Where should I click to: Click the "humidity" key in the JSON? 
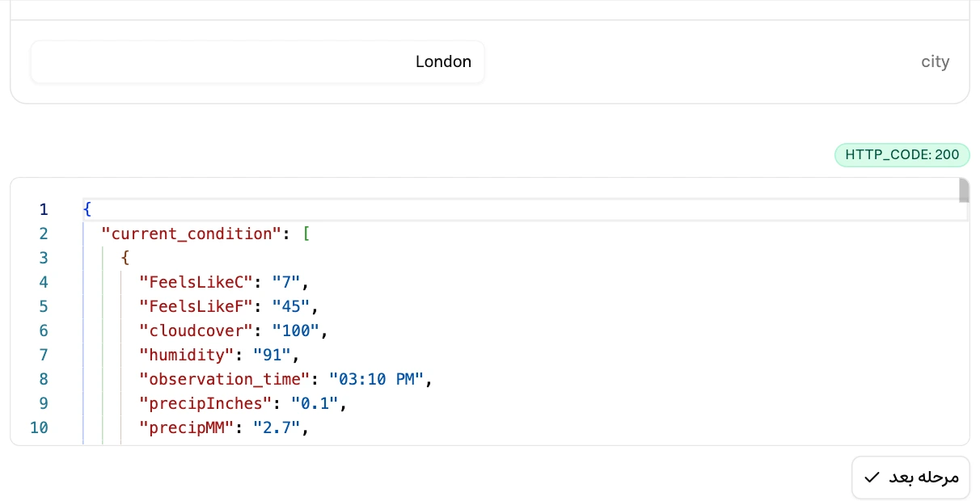click(x=187, y=356)
